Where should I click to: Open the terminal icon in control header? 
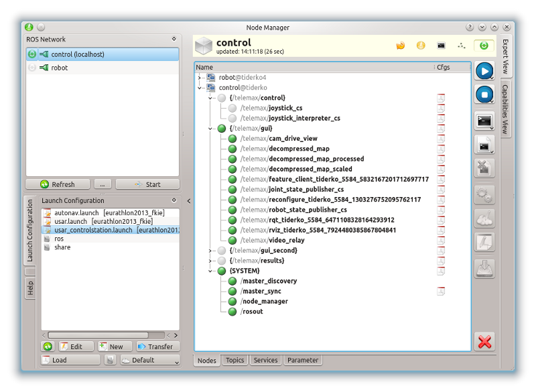point(441,46)
